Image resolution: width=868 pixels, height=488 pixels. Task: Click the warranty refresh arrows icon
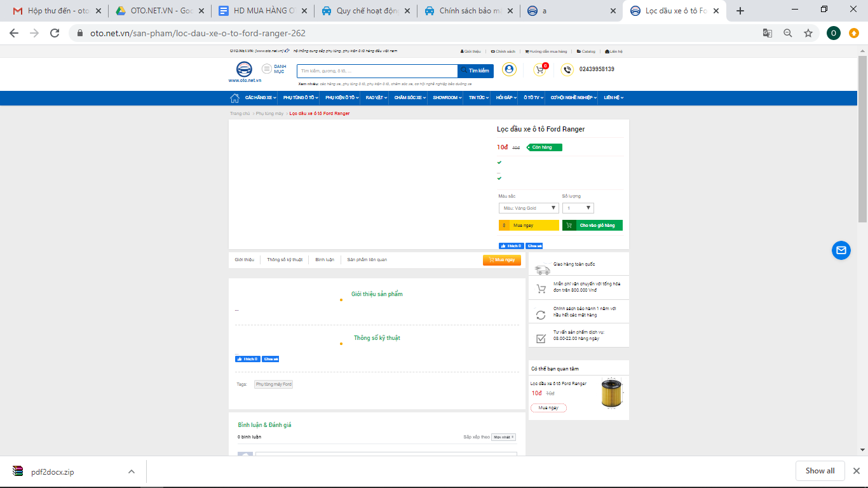pos(541,315)
